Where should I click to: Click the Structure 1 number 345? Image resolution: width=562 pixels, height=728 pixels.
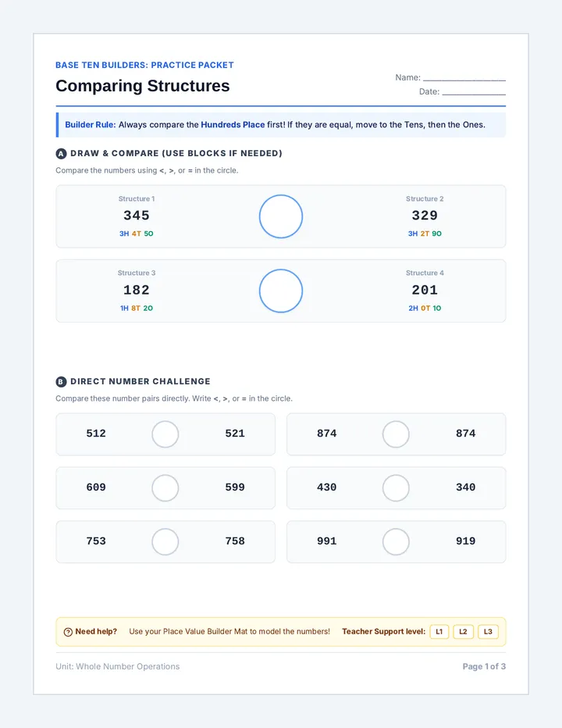[x=137, y=216]
